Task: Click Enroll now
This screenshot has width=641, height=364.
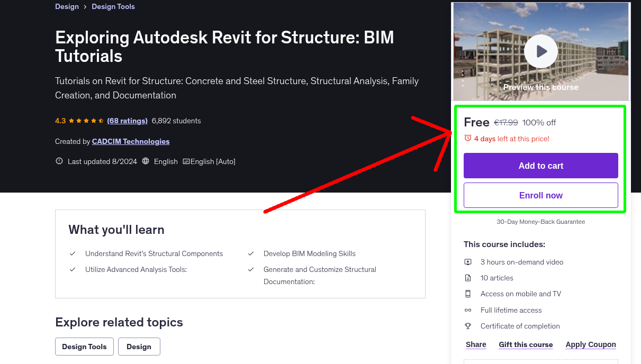Action: pos(540,195)
